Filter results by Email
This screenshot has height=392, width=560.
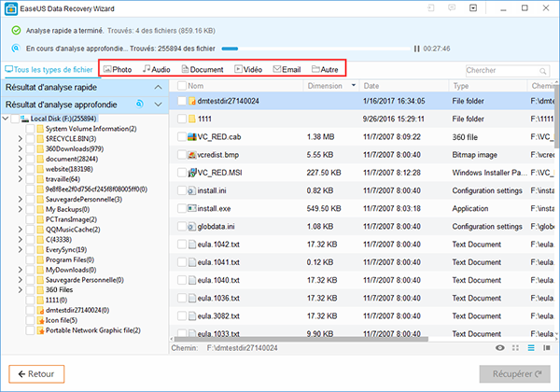287,69
